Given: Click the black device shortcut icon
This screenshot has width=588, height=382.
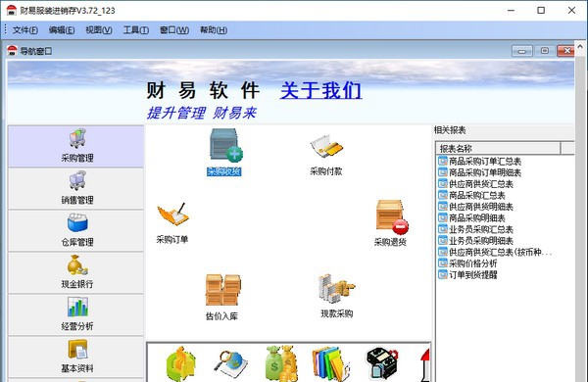Looking at the screenshot, I should [382, 363].
